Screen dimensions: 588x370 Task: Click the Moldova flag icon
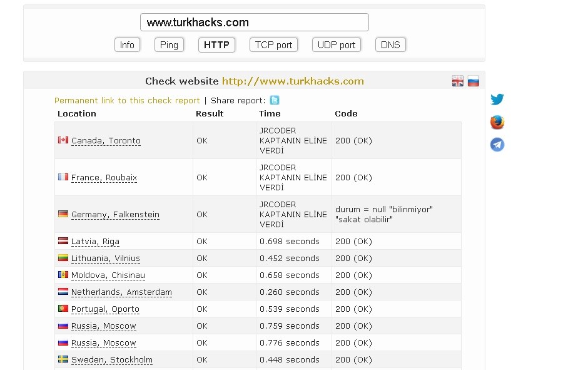(x=63, y=275)
